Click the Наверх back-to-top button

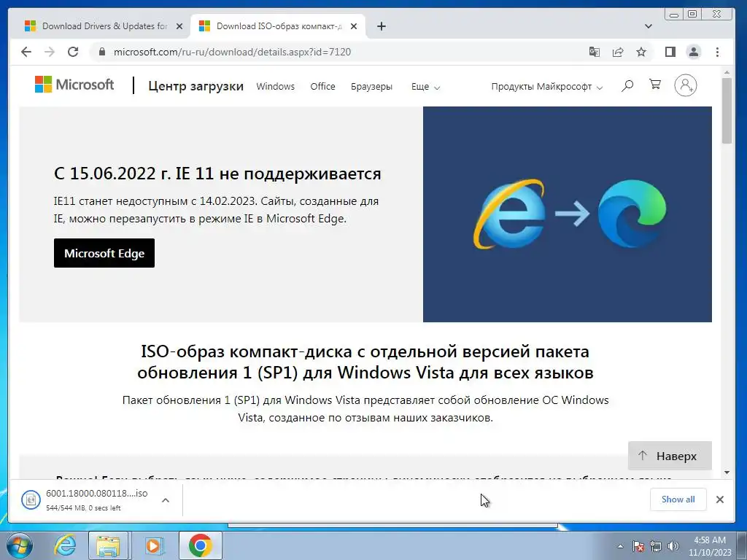tap(670, 456)
